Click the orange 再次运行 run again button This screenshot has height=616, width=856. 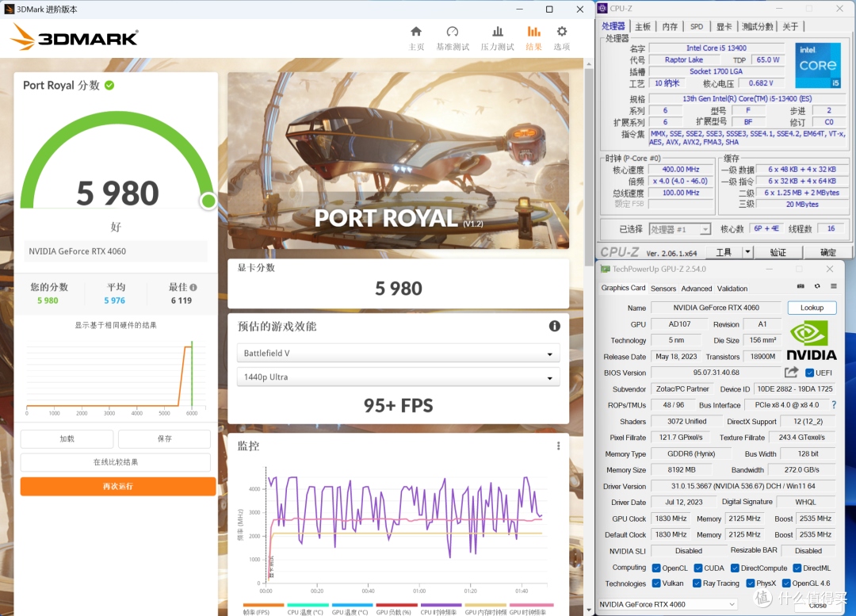[x=118, y=486]
